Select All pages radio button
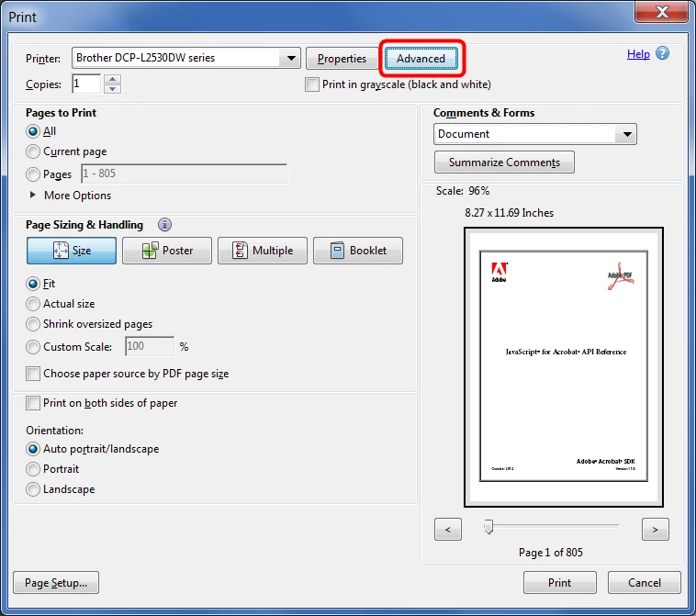 33,131
